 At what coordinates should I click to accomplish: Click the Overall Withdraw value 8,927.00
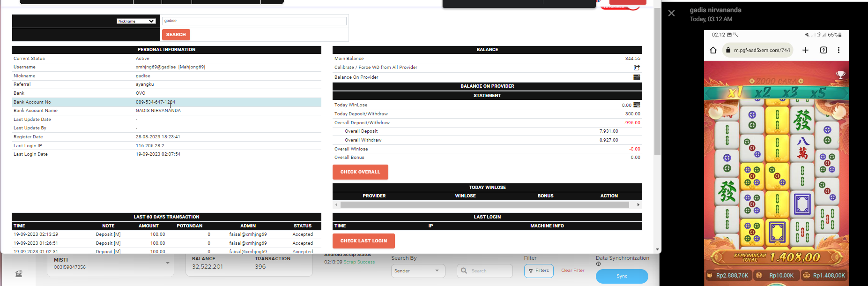[608, 140]
